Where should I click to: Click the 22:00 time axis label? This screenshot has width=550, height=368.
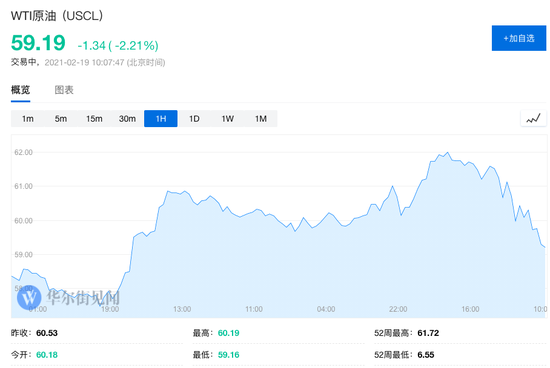[x=398, y=309]
